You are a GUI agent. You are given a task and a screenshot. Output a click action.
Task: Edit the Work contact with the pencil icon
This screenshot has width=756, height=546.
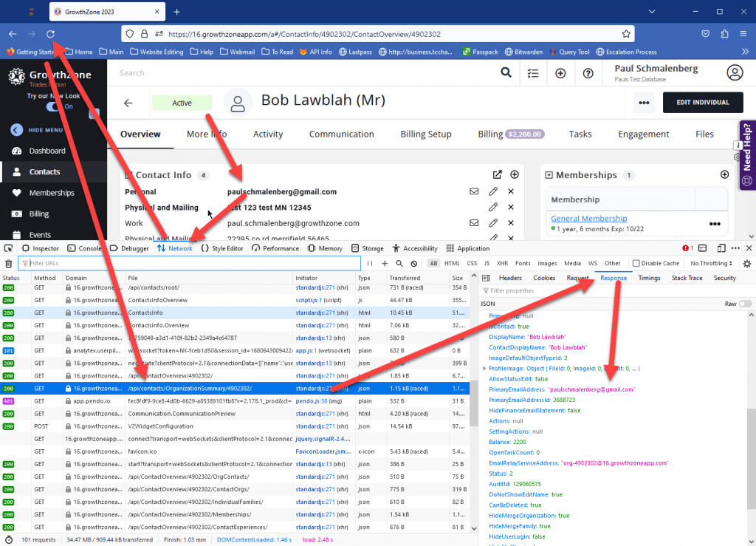492,222
